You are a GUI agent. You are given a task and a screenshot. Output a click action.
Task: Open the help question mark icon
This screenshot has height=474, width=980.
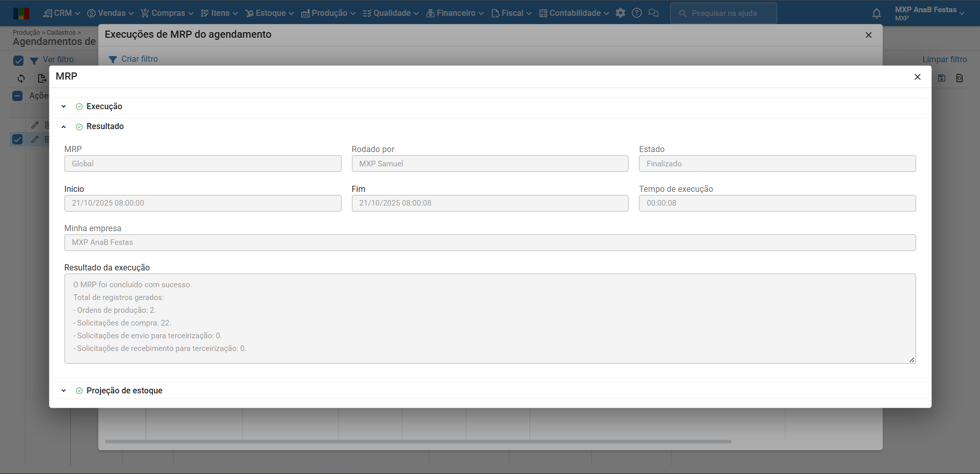tap(637, 13)
